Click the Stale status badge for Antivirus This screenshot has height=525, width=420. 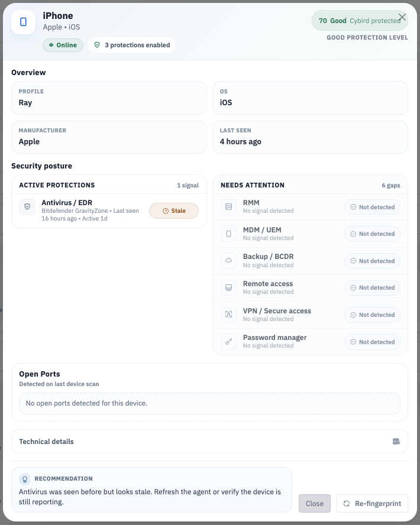(174, 210)
